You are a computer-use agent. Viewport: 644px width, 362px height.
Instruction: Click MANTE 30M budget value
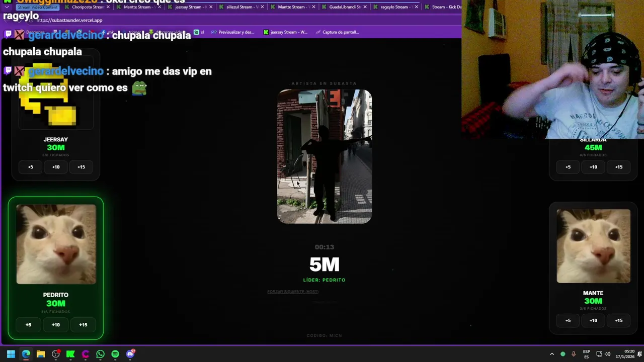(593, 301)
